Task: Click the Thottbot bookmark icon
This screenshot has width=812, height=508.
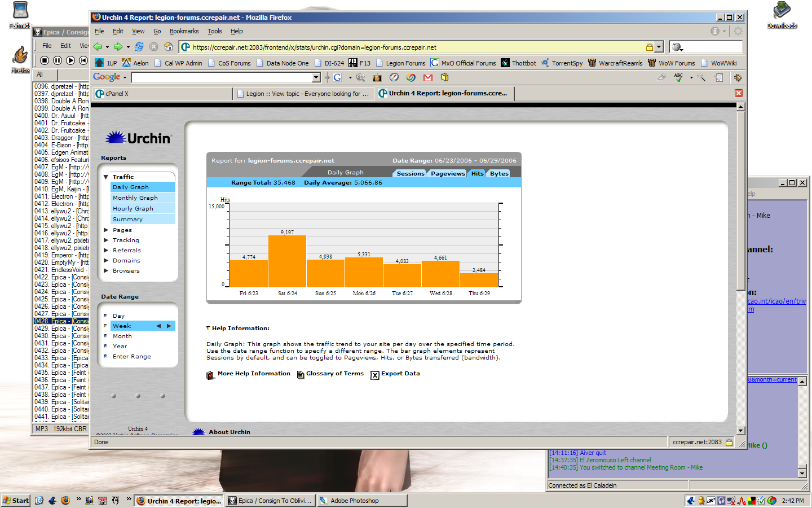Action: tap(505, 63)
